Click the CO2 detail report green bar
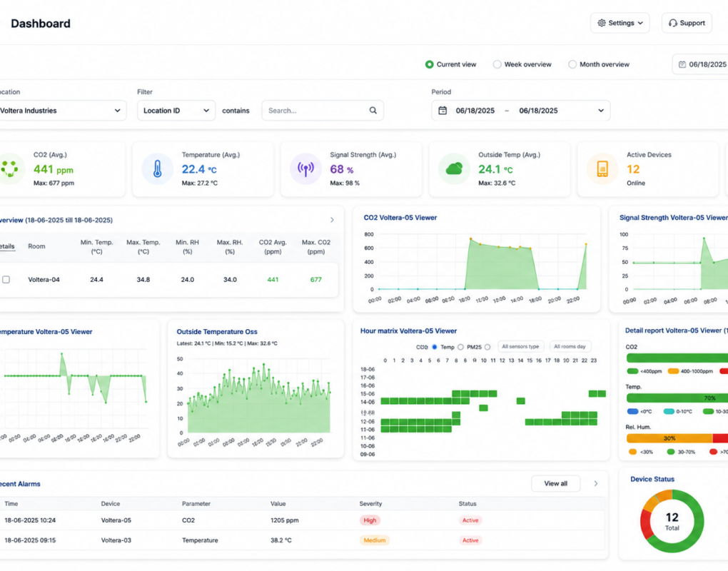The image size is (728, 571). click(x=677, y=358)
